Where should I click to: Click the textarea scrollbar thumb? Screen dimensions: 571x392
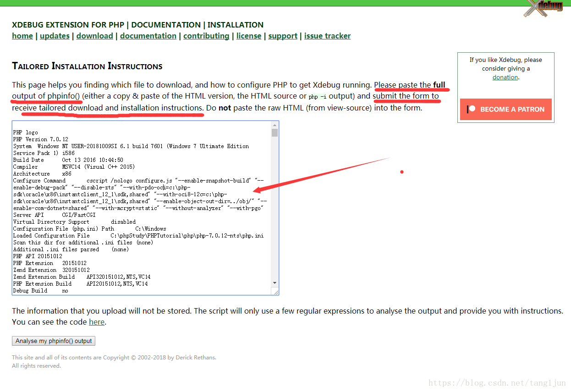[275, 133]
